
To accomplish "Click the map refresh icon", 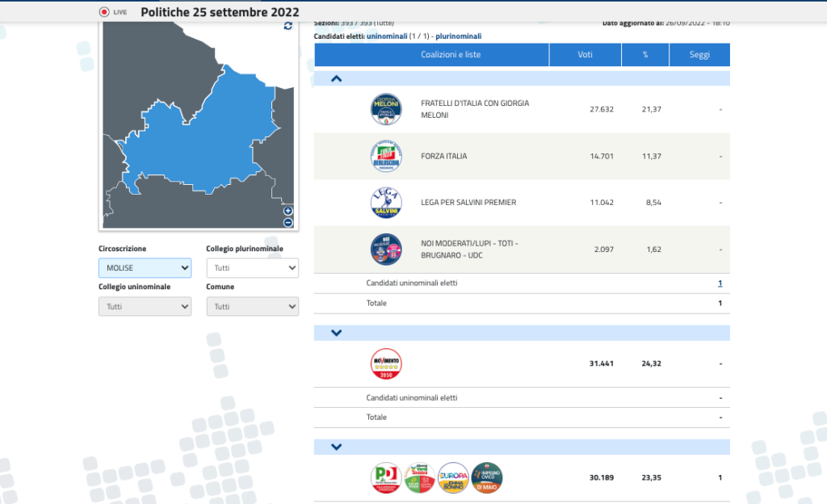I will (288, 26).
